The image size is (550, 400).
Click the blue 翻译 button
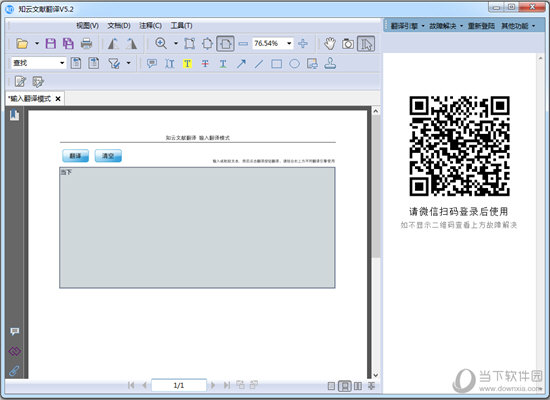(75, 156)
